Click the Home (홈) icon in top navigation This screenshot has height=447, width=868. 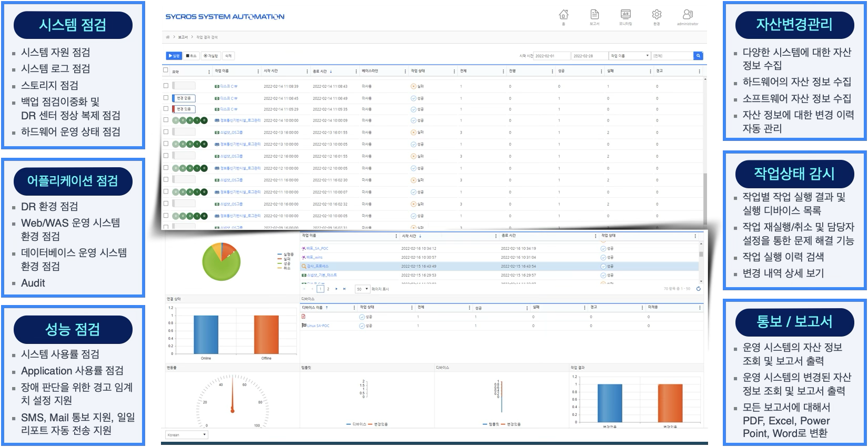tap(563, 15)
